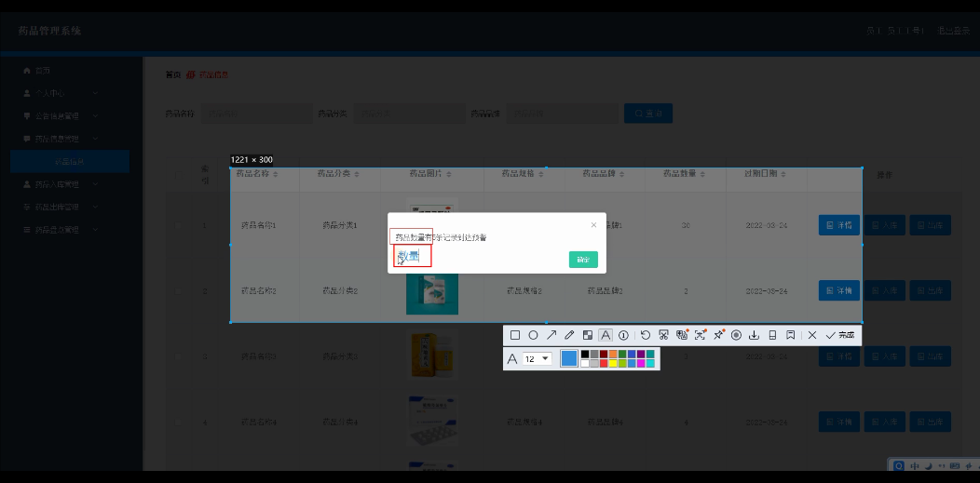980x483 pixels.
Task: Open 详情 for row 药品名称1
Action: click(x=839, y=225)
